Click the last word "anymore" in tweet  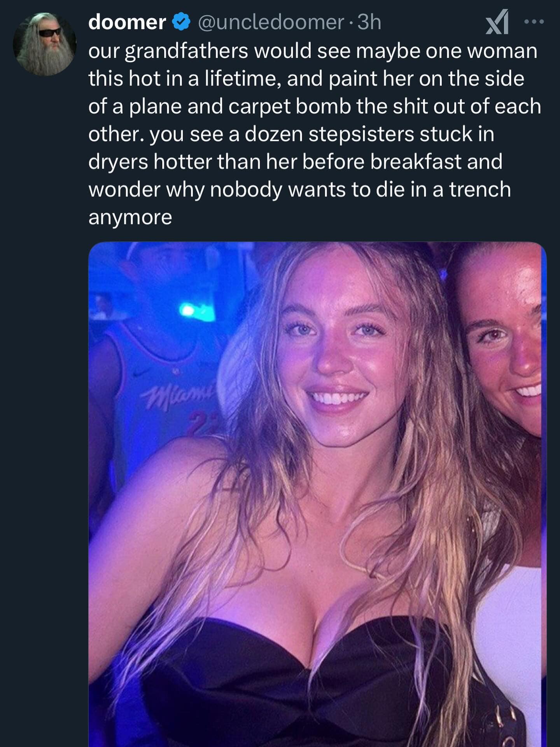point(130,217)
